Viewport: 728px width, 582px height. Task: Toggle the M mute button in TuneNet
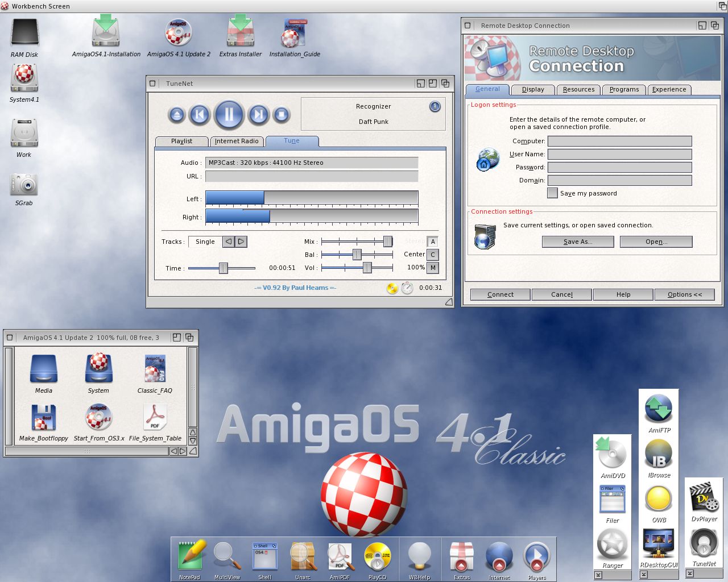point(433,268)
